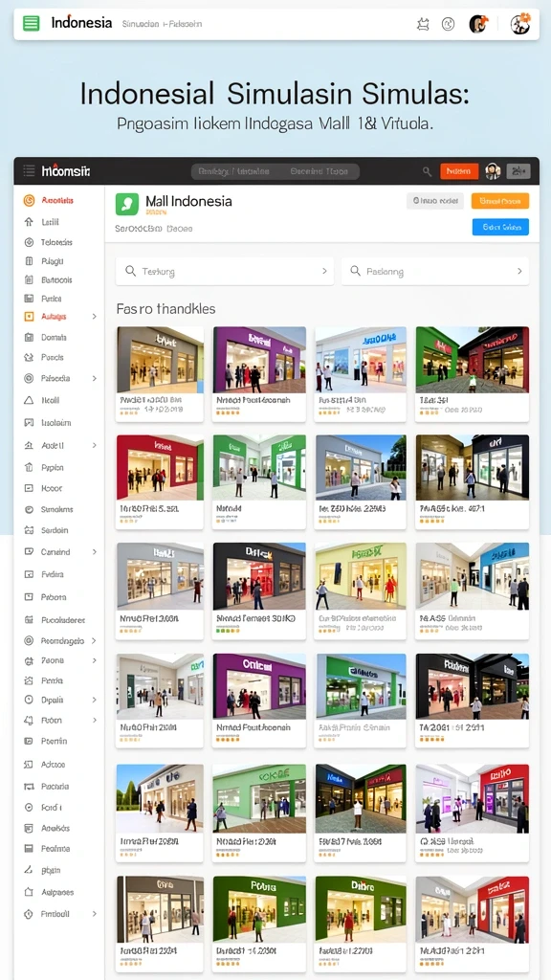Open the Simuoian item in the top bar
551x980 pixels.
point(139,24)
